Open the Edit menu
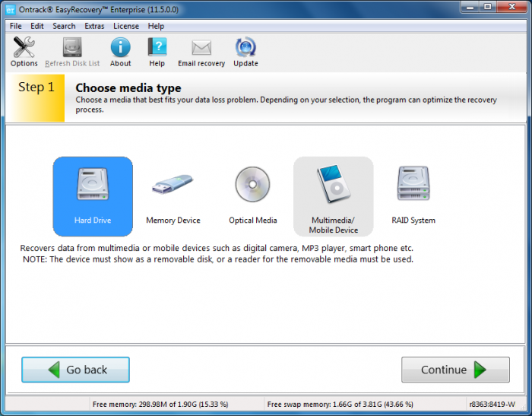 (x=37, y=26)
